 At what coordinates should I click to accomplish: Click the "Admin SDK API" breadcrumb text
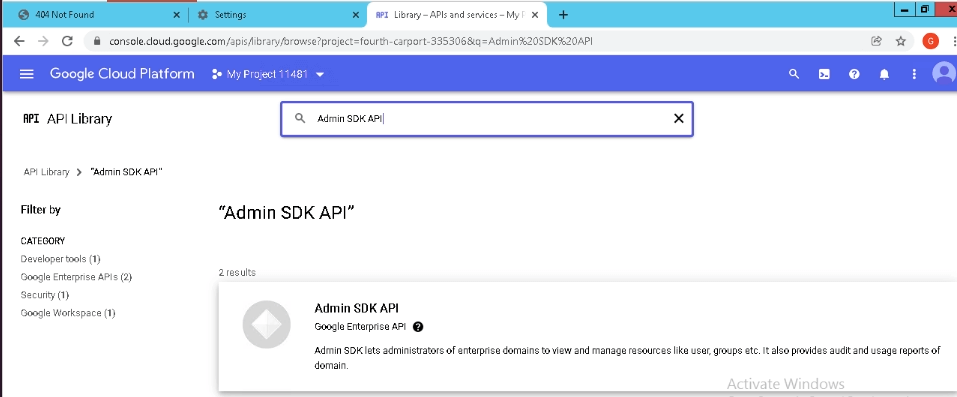[x=126, y=172]
